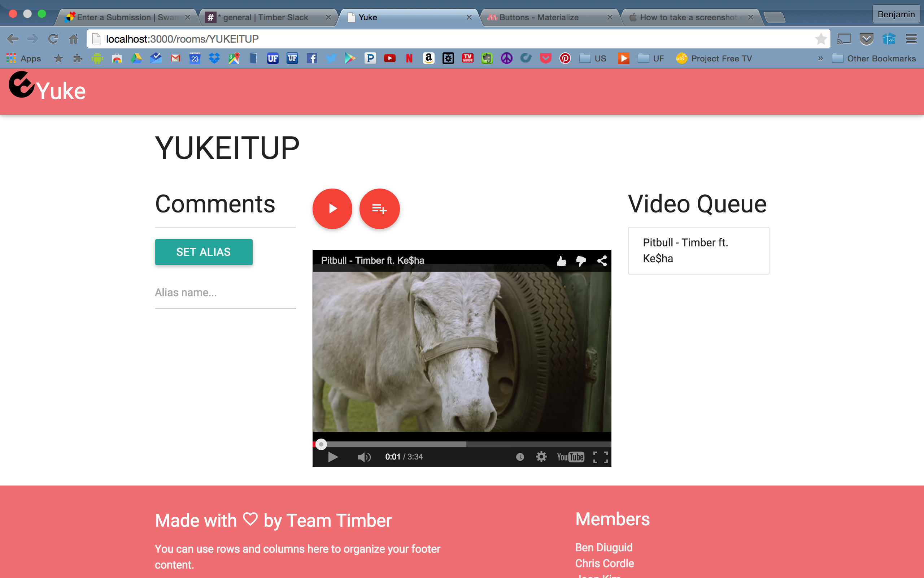The height and width of the screenshot is (578, 924).
Task: Show hidden bookmarks overflow chevron
Action: [x=820, y=58]
